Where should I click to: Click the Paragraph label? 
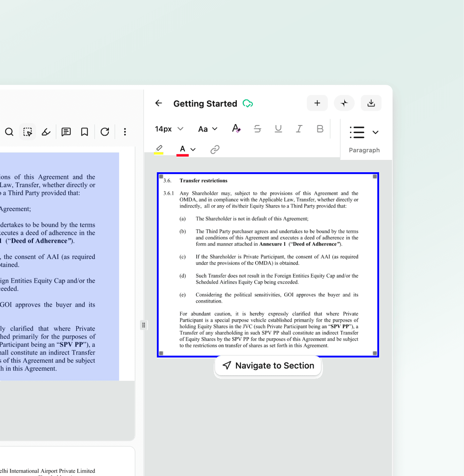click(364, 150)
